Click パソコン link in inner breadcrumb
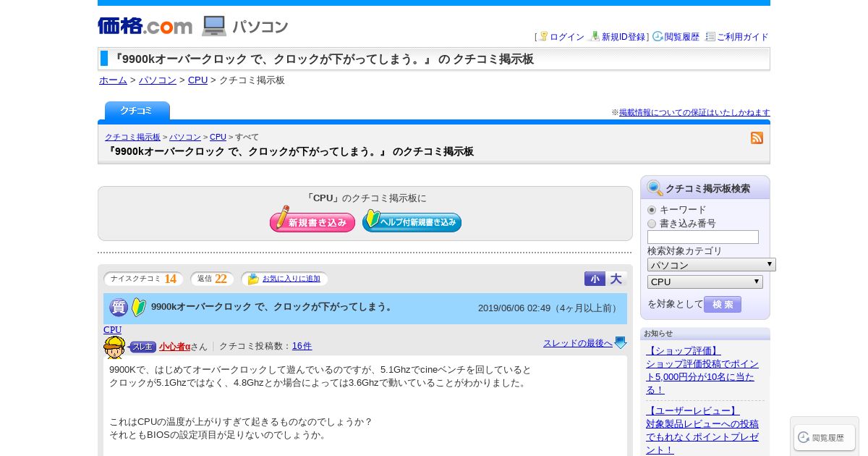The height and width of the screenshot is (456, 868). pos(185,137)
